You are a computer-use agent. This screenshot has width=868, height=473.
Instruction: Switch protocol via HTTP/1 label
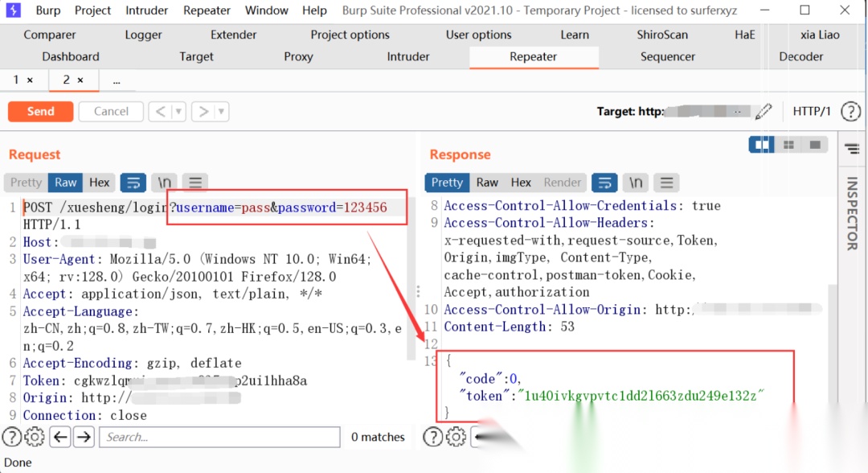pos(812,111)
